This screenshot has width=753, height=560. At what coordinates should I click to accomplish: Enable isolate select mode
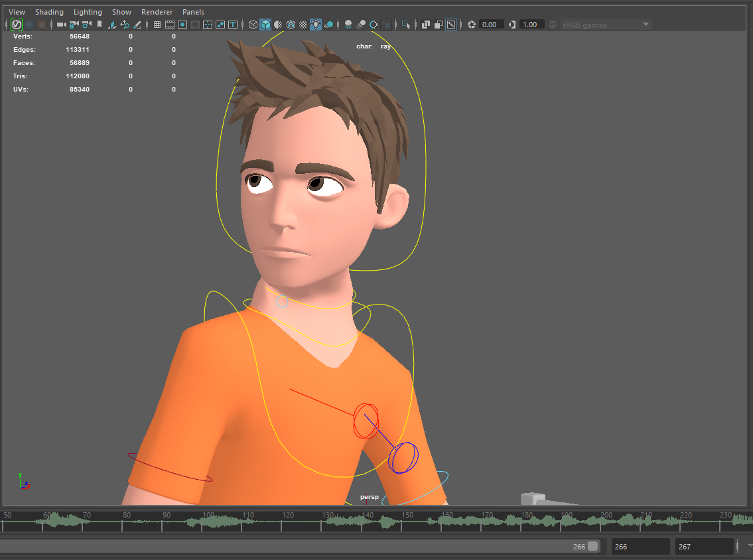point(406,24)
